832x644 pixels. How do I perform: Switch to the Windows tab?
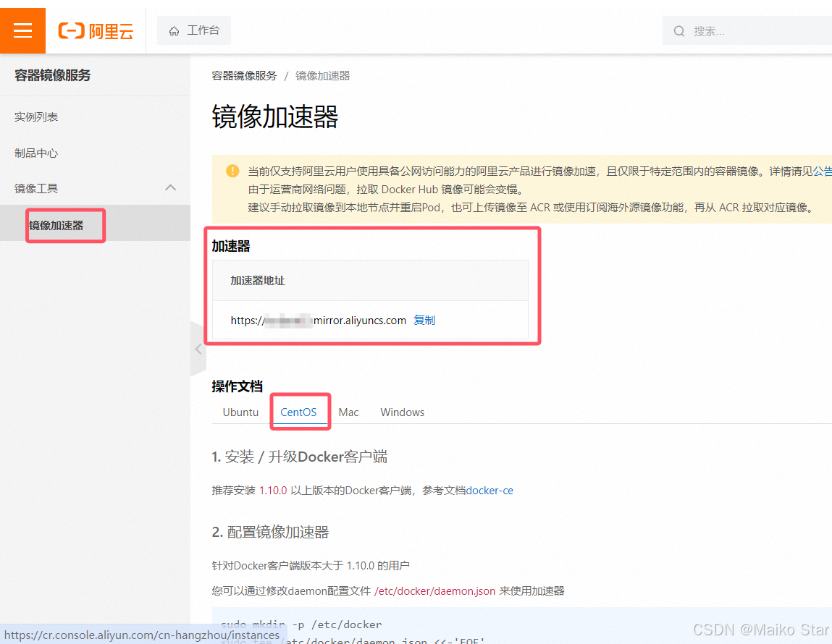click(x=402, y=412)
